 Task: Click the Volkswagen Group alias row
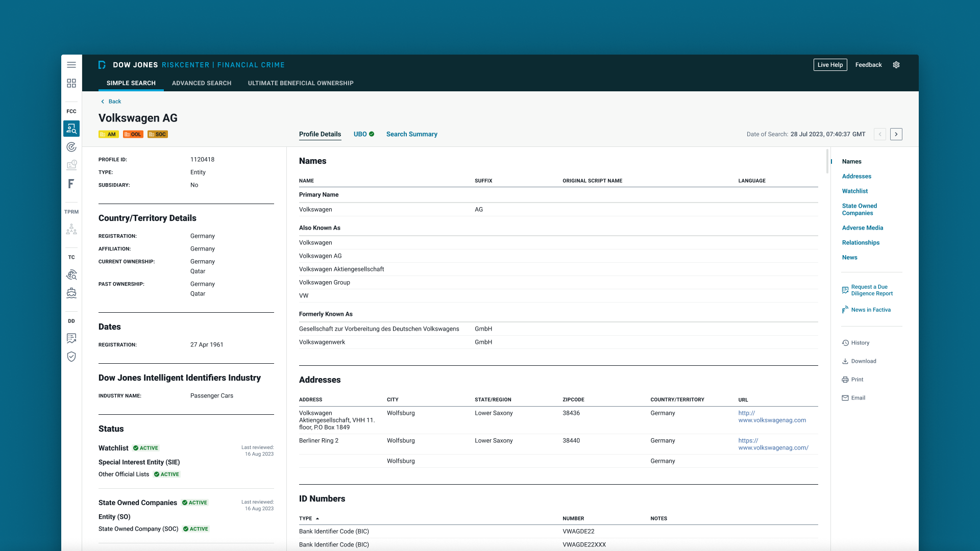[x=558, y=283]
